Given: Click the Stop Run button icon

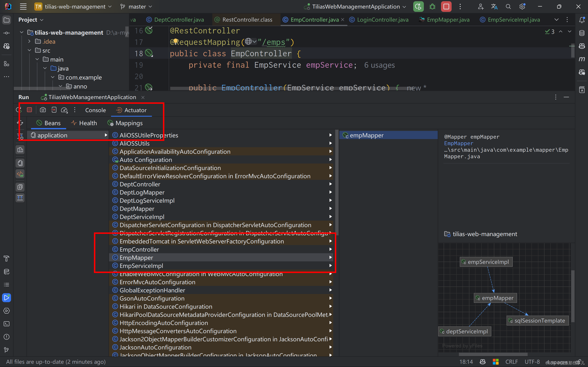Looking at the screenshot, I should 29,110.
